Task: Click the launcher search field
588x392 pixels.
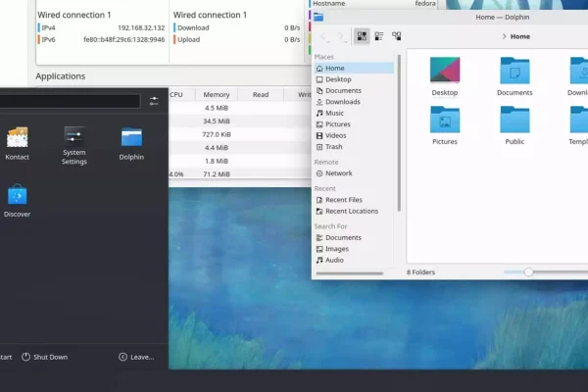Action: (x=70, y=101)
